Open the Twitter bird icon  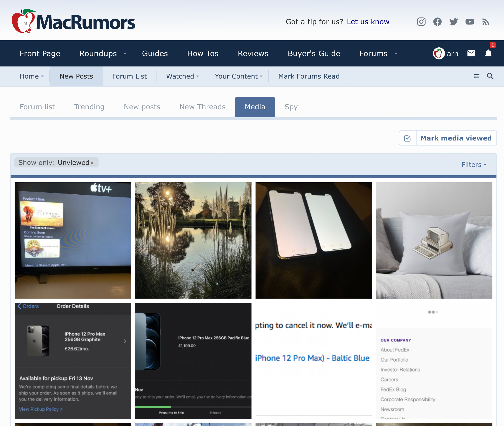453,22
